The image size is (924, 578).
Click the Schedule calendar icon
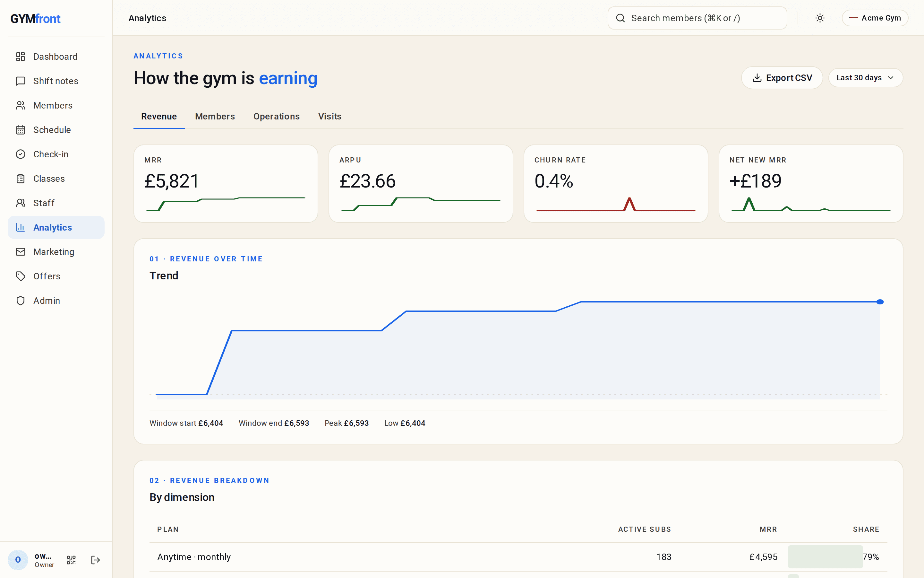coord(21,130)
